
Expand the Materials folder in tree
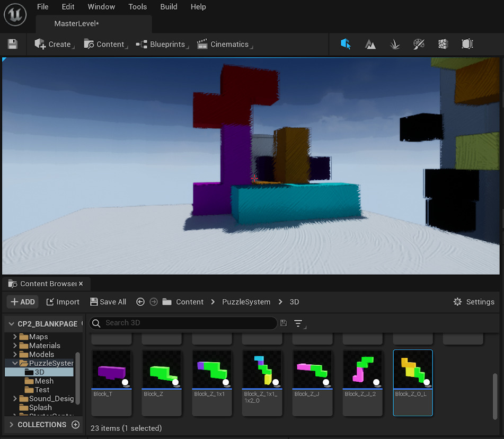click(14, 346)
